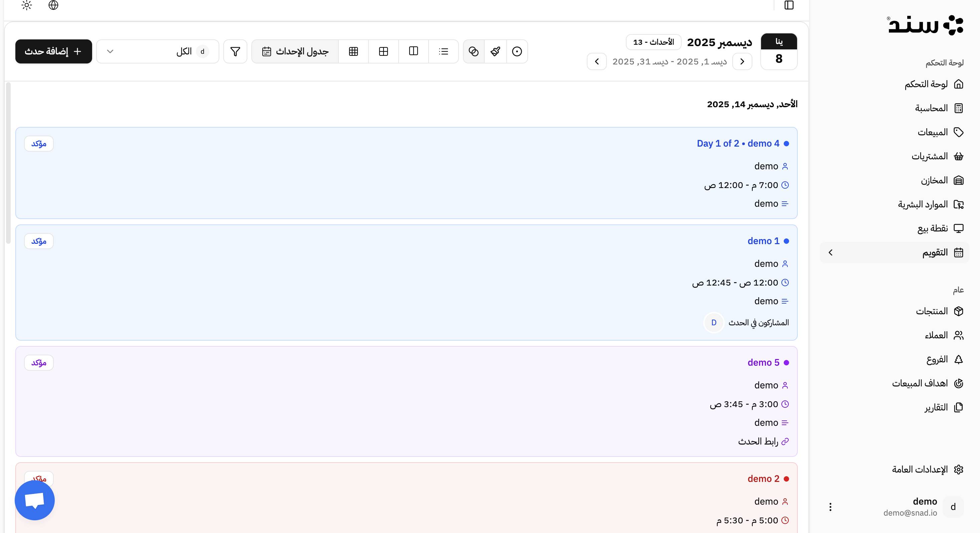Collapse sidebar using the panel icon

click(x=789, y=5)
